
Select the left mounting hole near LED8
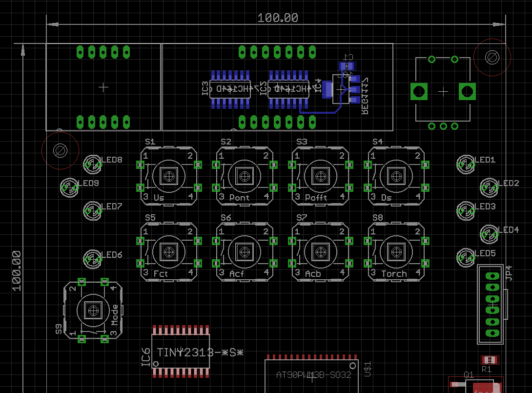pos(60,150)
